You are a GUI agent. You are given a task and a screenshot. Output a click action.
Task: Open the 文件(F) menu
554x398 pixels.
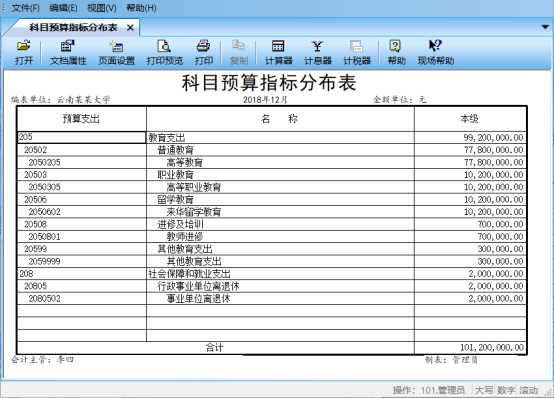[25, 8]
